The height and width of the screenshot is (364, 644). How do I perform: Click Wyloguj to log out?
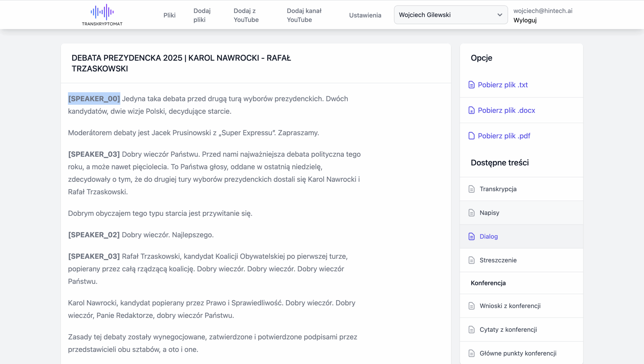pos(525,20)
